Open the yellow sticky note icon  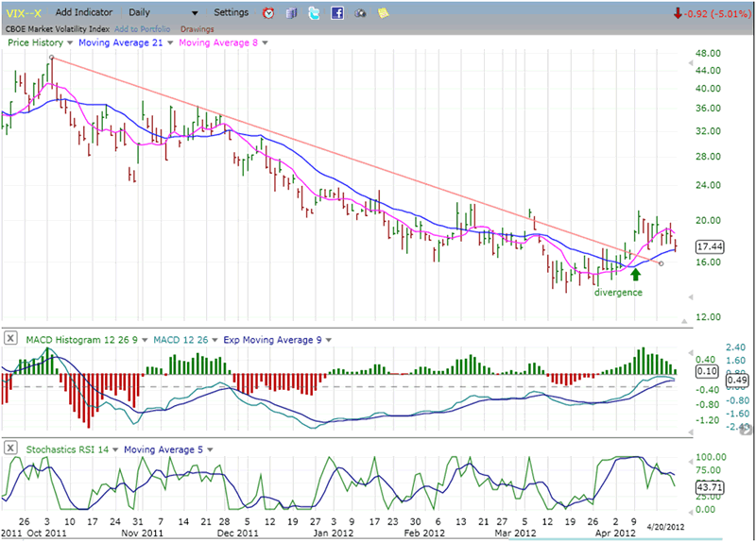[x=383, y=13]
